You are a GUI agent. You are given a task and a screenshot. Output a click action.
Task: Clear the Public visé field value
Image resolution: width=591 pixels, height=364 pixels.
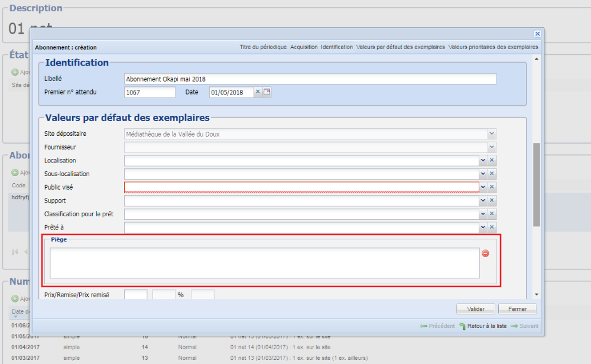pyautogui.click(x=492, y=187)
